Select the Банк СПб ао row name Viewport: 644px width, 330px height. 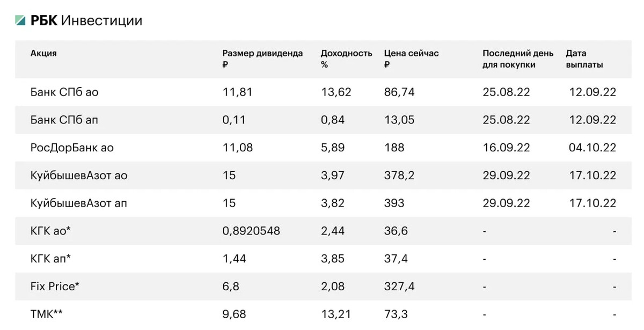pyautogui.click(x=64, y=92)
